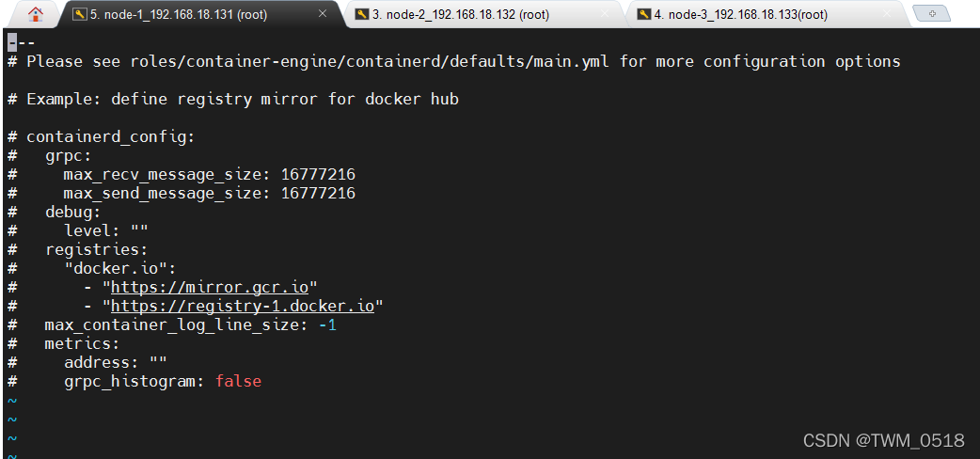The image size is (980, 459).
Task: Click the home icon tab
Action: coord(35,14)
